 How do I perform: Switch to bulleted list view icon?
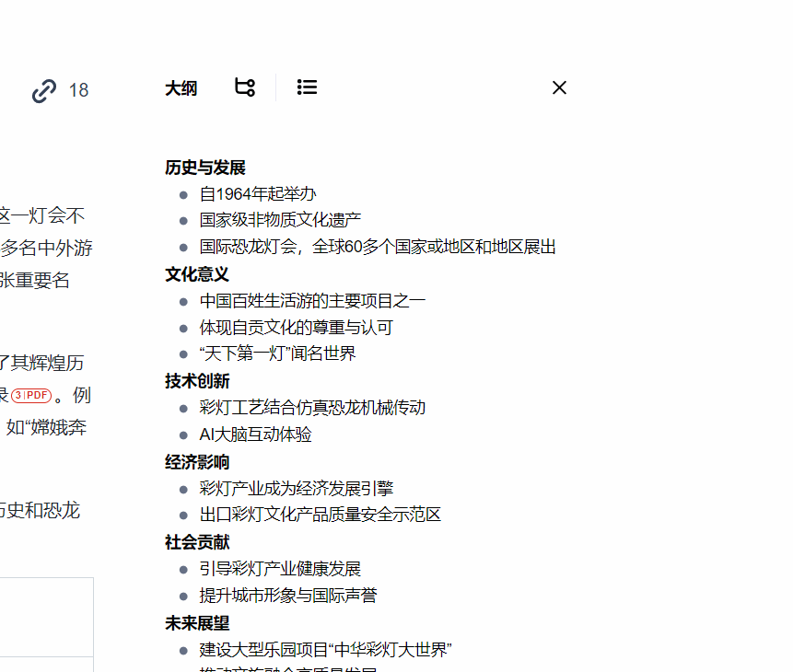pos(307,87)
